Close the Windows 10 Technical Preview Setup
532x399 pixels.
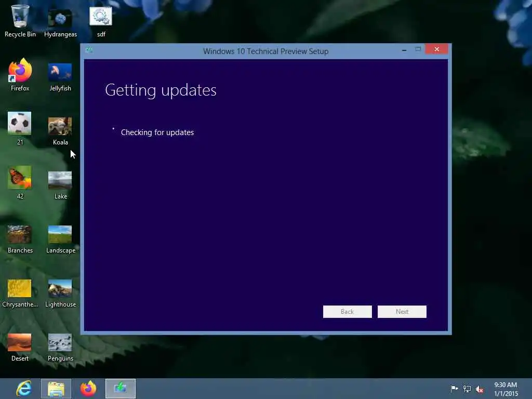click(436, 49)
